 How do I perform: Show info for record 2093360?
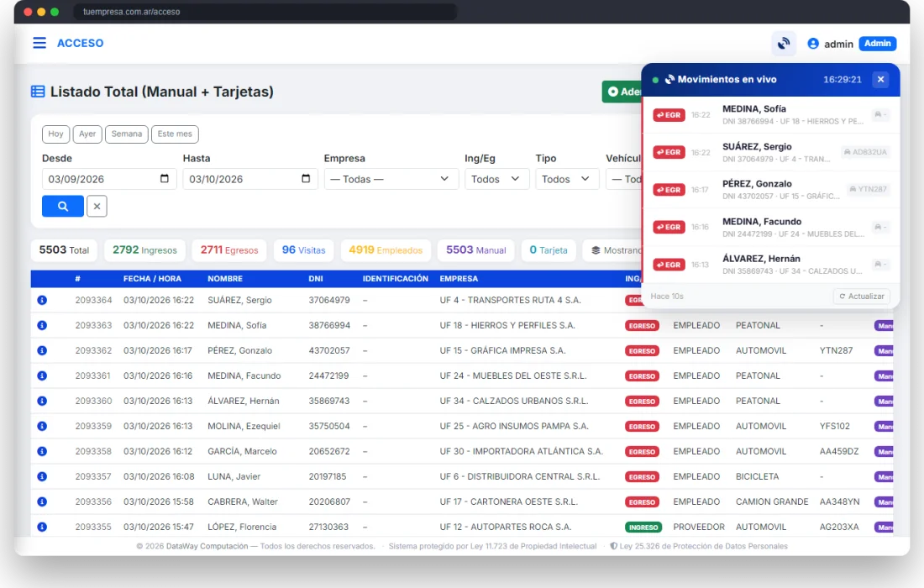pyautogui.click(x=42, y=401)
